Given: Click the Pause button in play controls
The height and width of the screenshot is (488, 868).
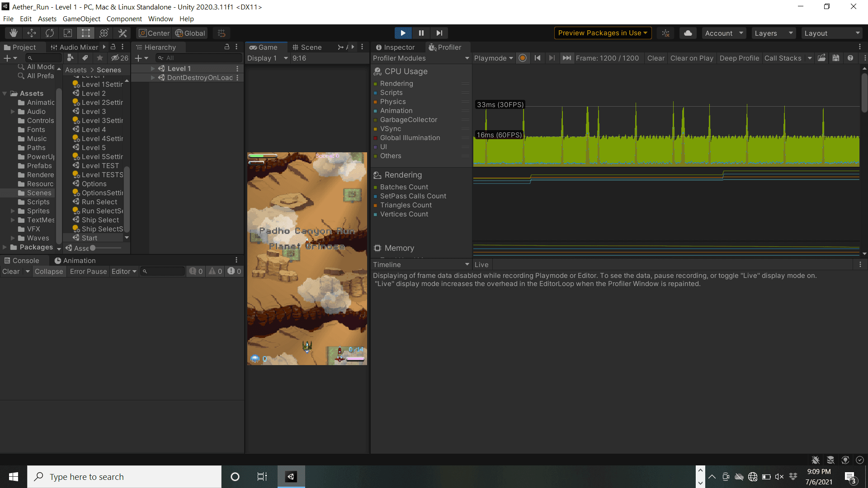Looking at the screenshot, I should click(421, 33).
